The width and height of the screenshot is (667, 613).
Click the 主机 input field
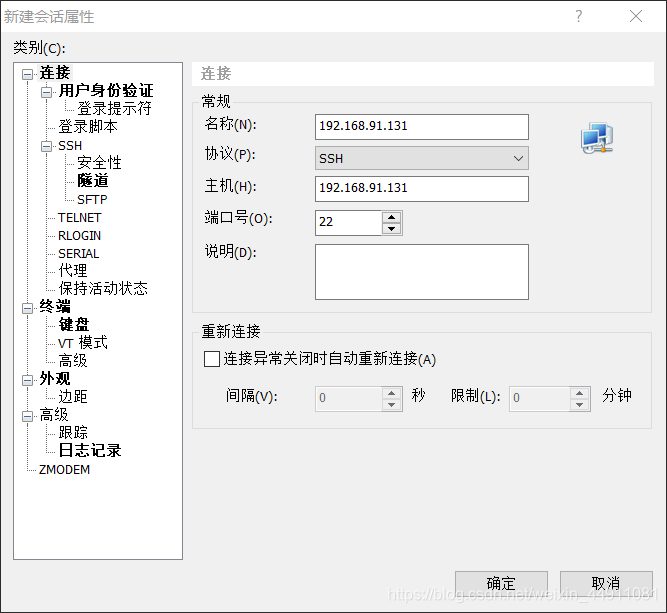tap(422, 188)
